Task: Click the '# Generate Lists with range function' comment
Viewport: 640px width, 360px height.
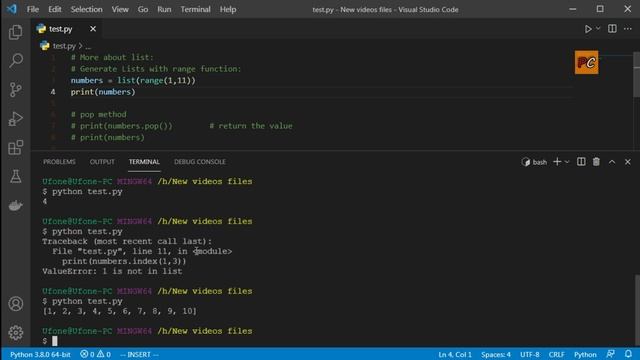Action: click(x=156, y=69)
